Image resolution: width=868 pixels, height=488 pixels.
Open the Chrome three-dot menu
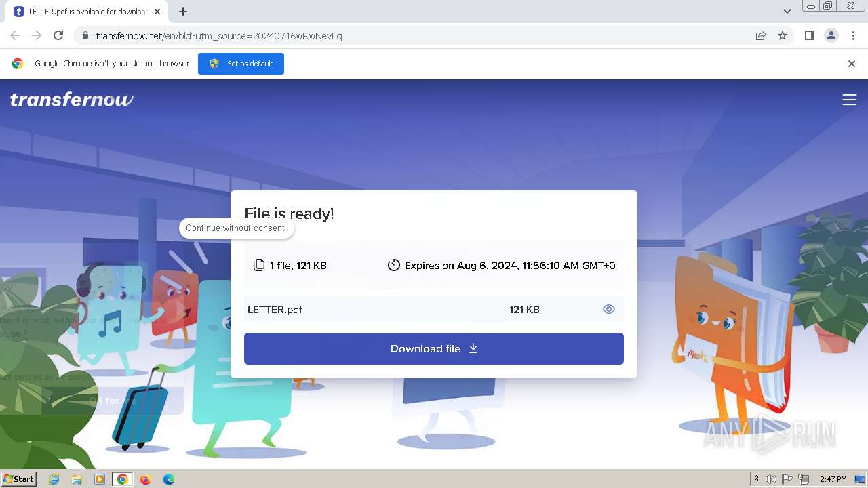[853, 35]
